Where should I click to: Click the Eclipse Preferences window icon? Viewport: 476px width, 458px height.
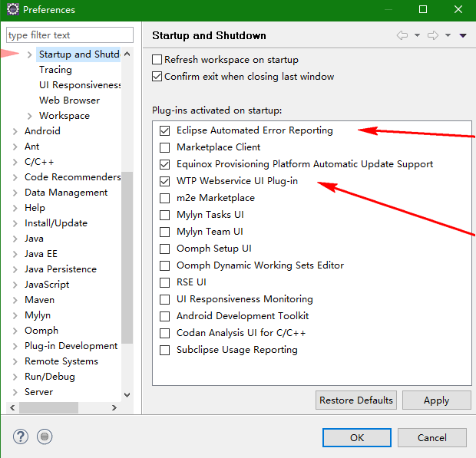click(13, 9)
